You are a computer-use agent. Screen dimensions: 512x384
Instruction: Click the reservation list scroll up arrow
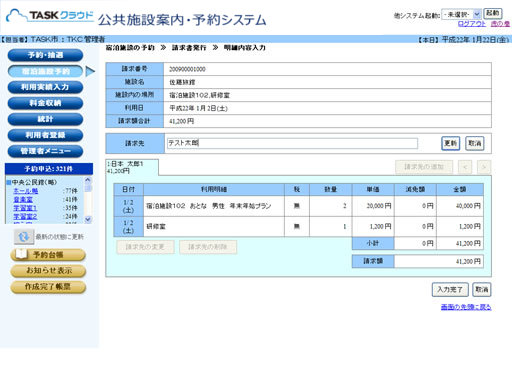click(88, 180)
